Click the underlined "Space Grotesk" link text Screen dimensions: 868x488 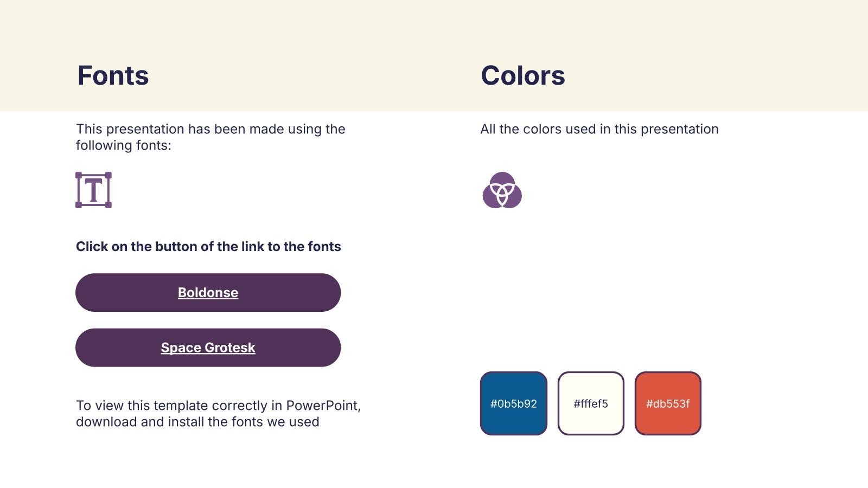[x=208, y=348]
